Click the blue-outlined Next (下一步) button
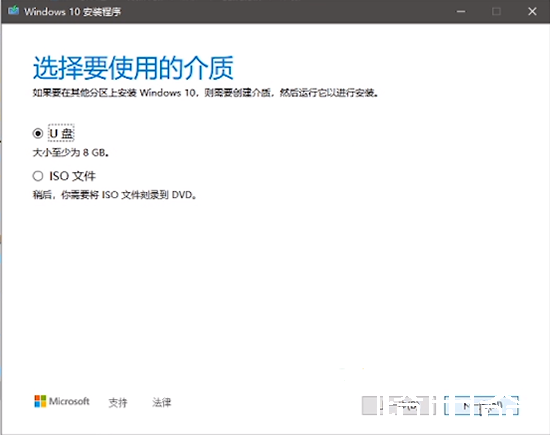This screenshot has width=550, height=435. click(481, 406)
